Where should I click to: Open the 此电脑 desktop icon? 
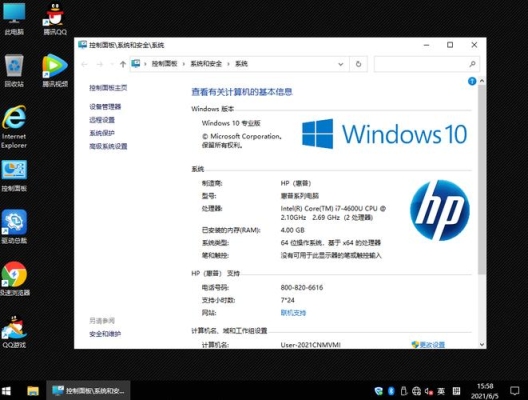coord(14,19)
